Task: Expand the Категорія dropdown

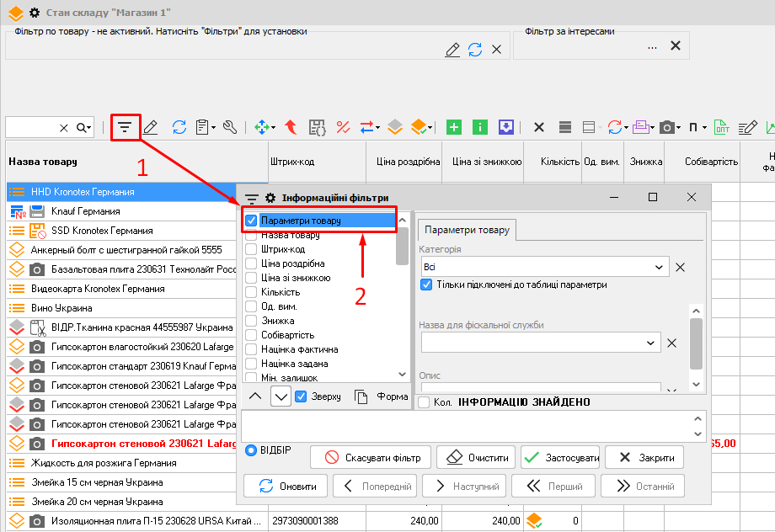Action: click(660, 267)
